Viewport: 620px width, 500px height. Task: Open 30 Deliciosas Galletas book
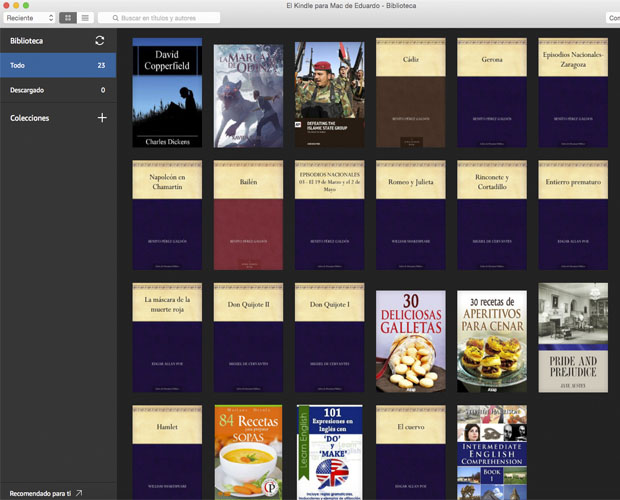[x=410, y=342]
